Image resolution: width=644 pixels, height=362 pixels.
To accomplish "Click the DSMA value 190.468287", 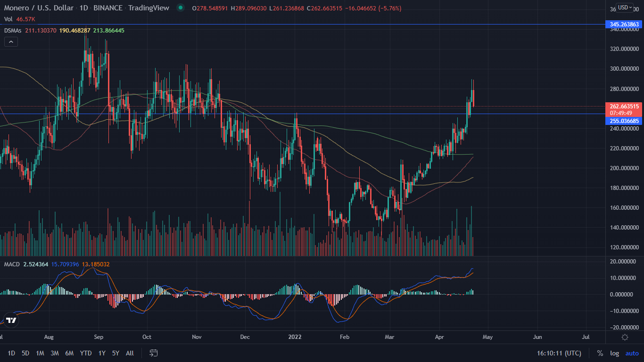I will tap(74, 30).
